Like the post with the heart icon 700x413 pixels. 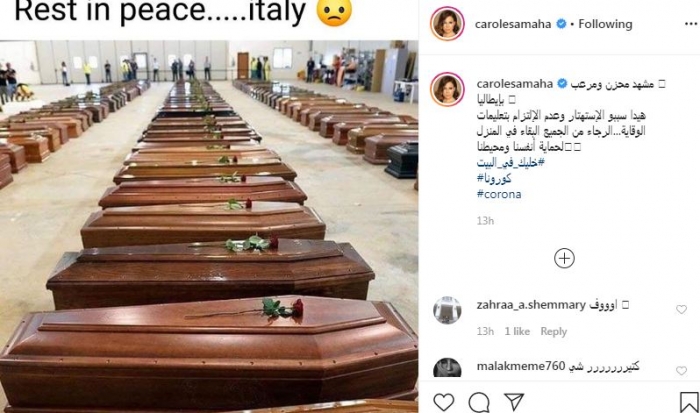pyautogui.click(x=444, y=402)
